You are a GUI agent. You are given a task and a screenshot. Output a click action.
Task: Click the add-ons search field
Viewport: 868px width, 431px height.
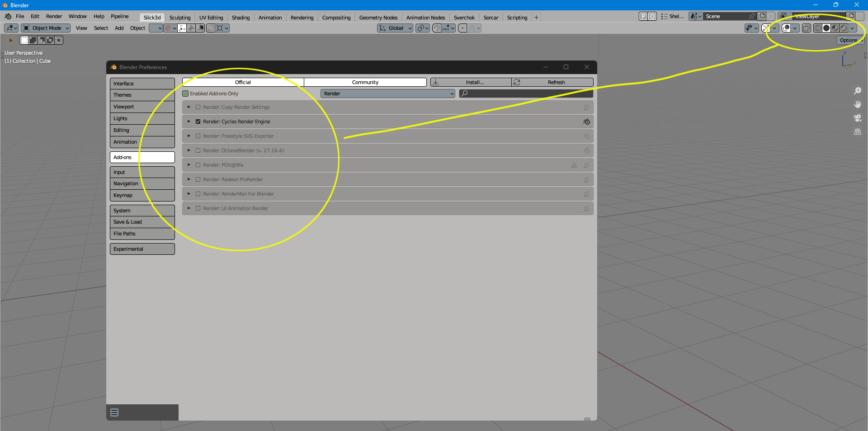click(x=526, y=94)
